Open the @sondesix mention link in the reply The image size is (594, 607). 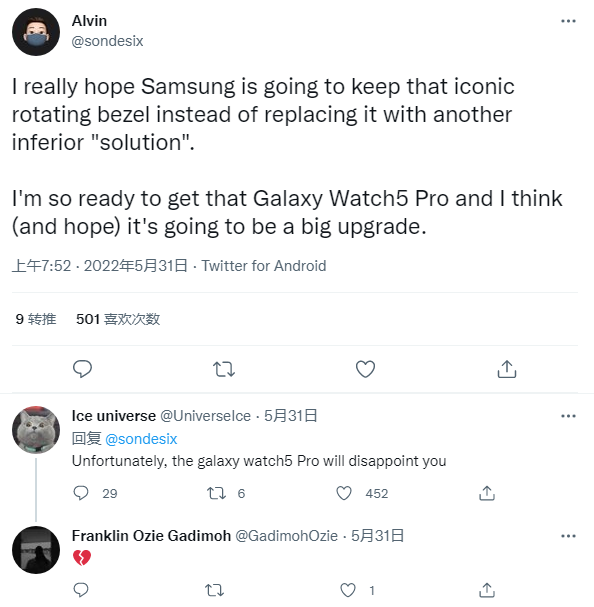[x=141, y=439]
